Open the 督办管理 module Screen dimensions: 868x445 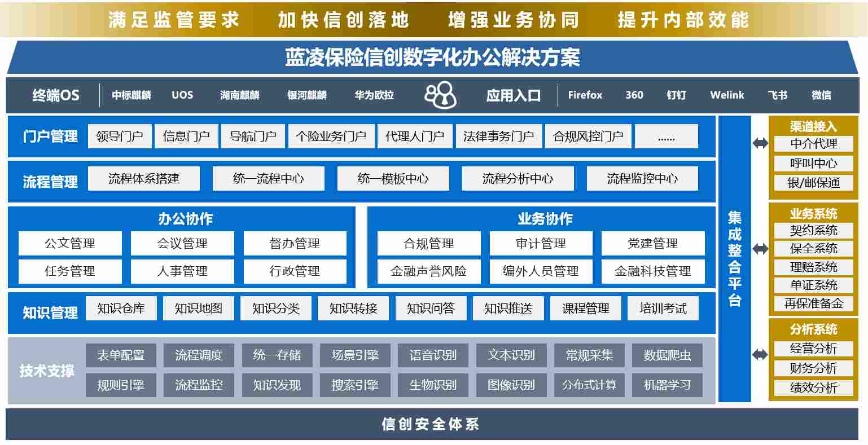click(295, 244)
